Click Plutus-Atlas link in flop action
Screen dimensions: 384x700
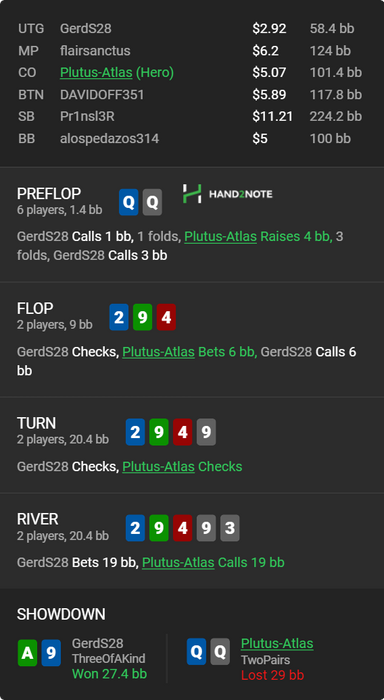pyautogui.click(x=159, y=352)
